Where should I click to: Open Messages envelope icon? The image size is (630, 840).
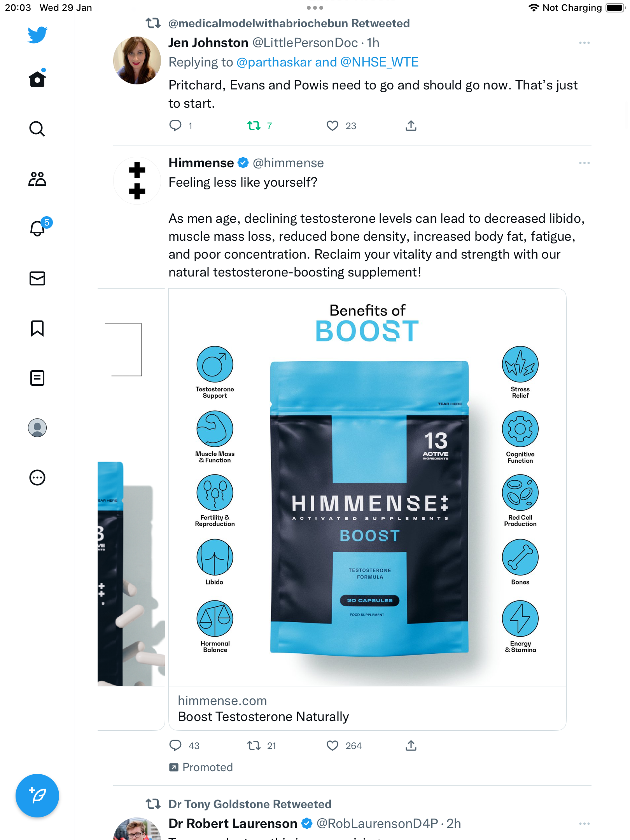pyautogui.click(x=37, y=278)
